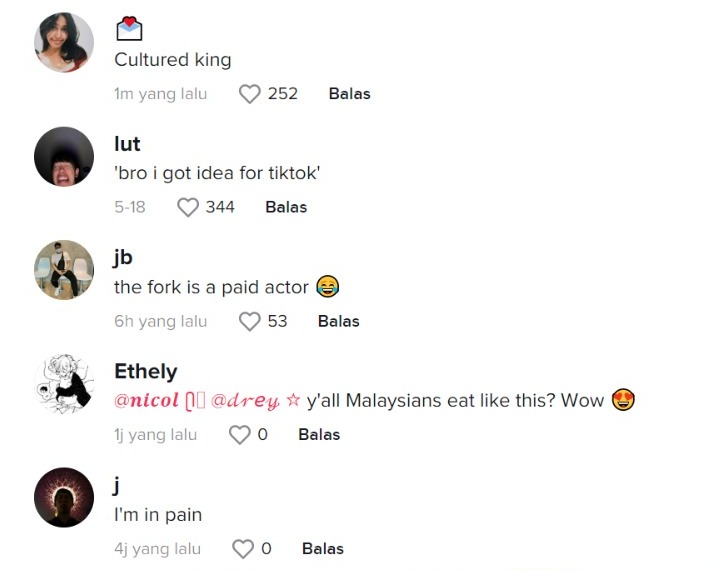
Task: Click Balas under "I'm in pain"
Action: tap(323, 549)
